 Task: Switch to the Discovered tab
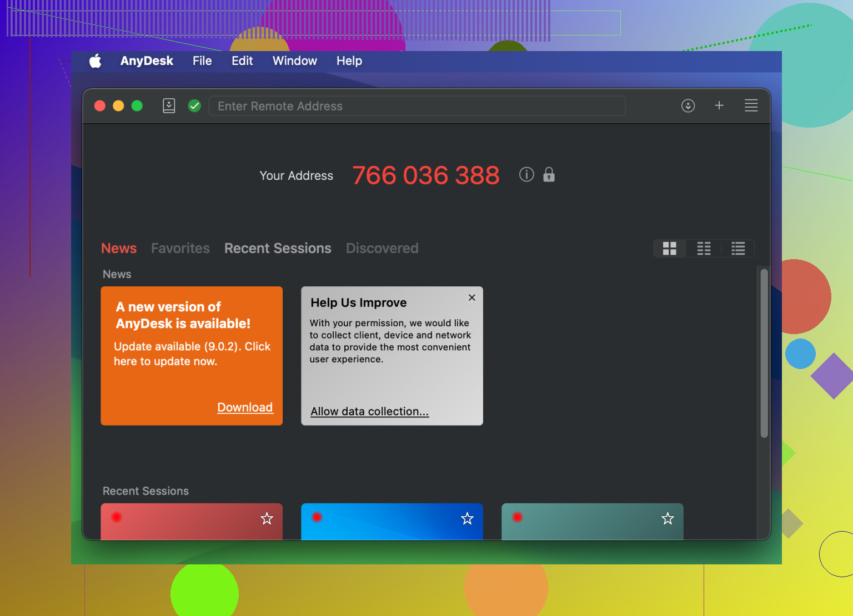click(382, 248)
